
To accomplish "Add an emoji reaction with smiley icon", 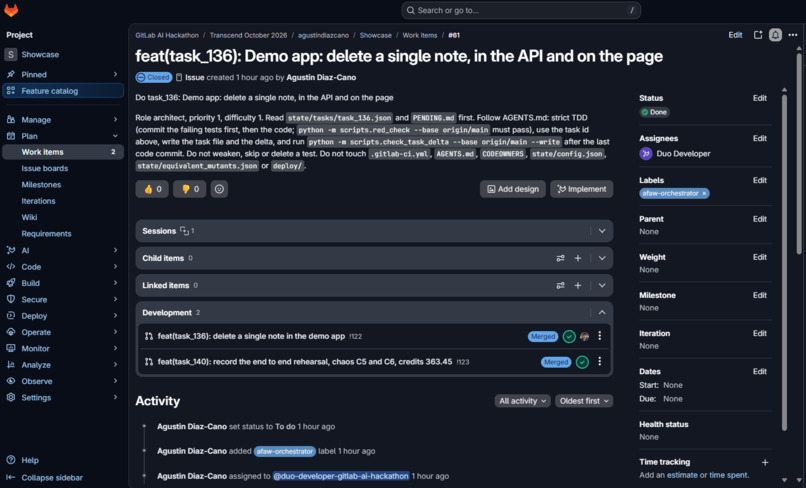I will (219, 189).
